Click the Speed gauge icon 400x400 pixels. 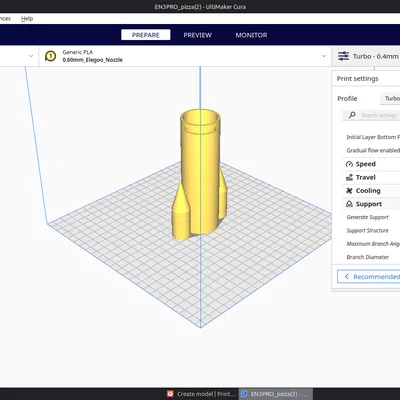click(349, 164)
